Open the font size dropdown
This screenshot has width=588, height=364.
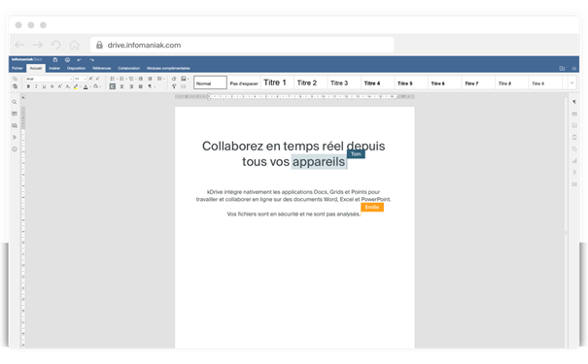(86, 79)
